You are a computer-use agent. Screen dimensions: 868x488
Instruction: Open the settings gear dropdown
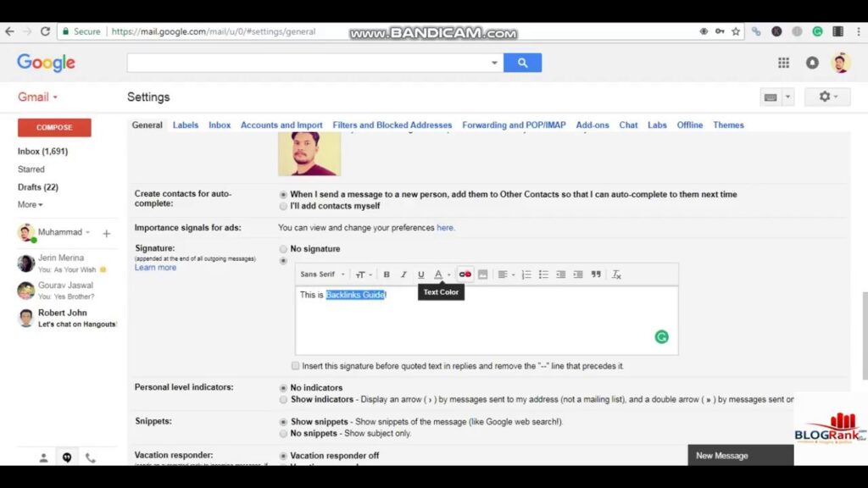click(x=827, y=97)
